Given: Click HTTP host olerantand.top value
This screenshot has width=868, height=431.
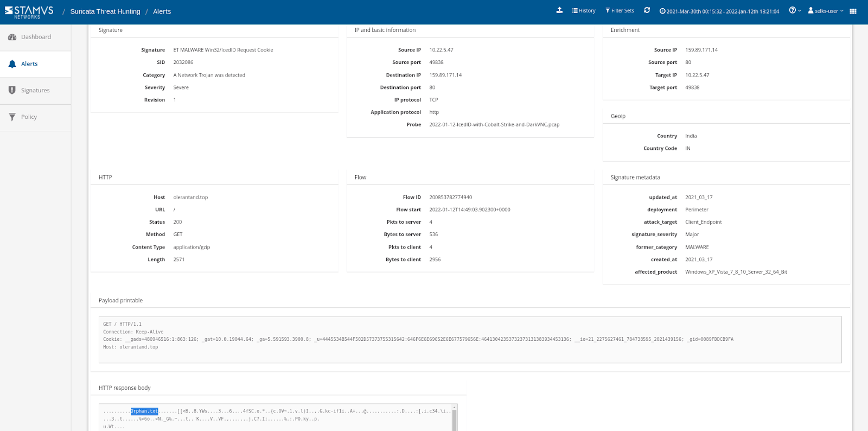Looking at the screenshot, I should [x=190, y=198].
